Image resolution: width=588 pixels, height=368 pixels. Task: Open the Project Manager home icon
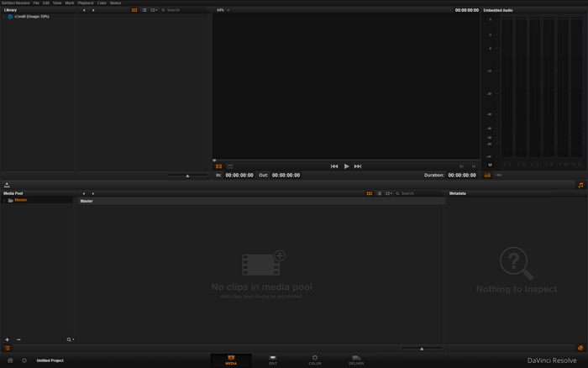[10, 360]
